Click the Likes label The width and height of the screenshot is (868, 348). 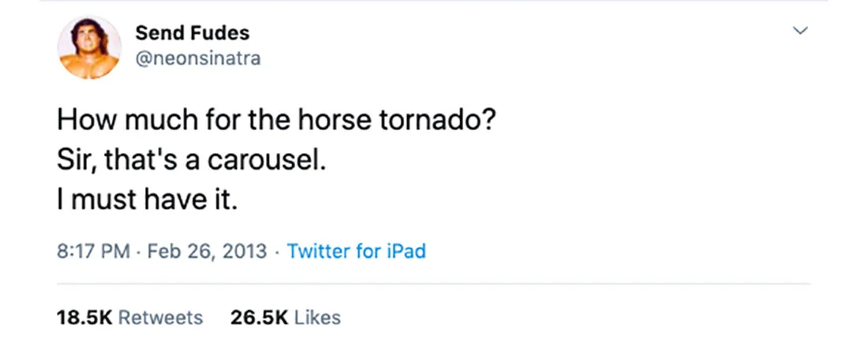pos(317,317)
